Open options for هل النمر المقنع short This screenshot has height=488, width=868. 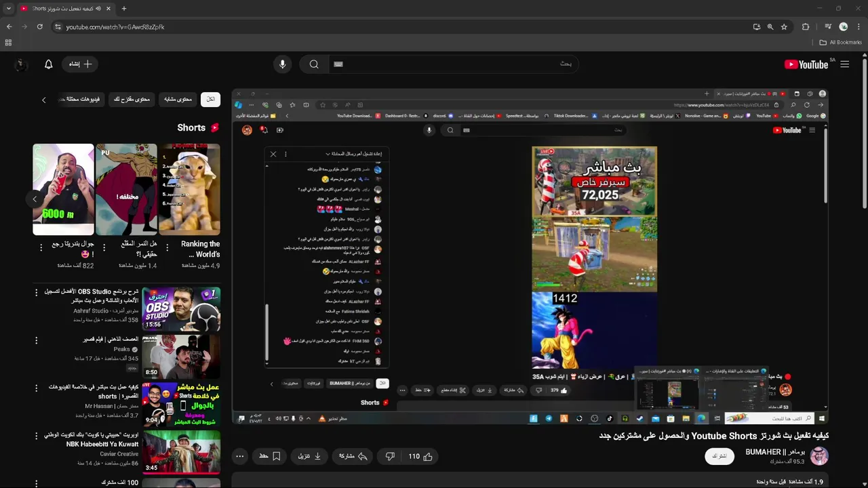104,247
